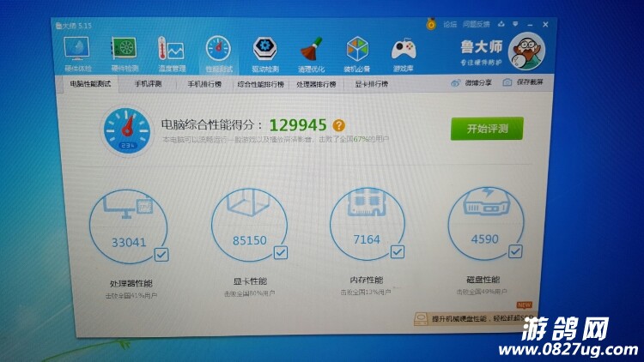Click the memory score 7164

click(367, 239)
